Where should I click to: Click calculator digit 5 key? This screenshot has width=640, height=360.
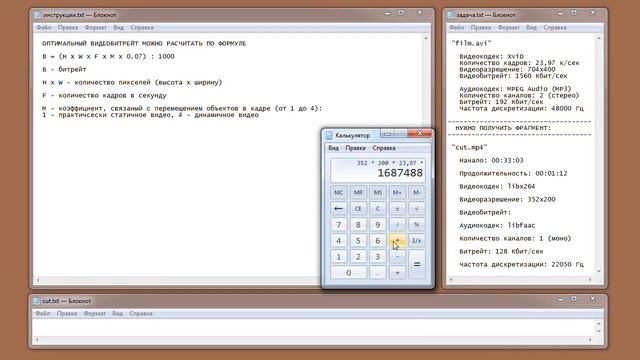pos(358,241)
